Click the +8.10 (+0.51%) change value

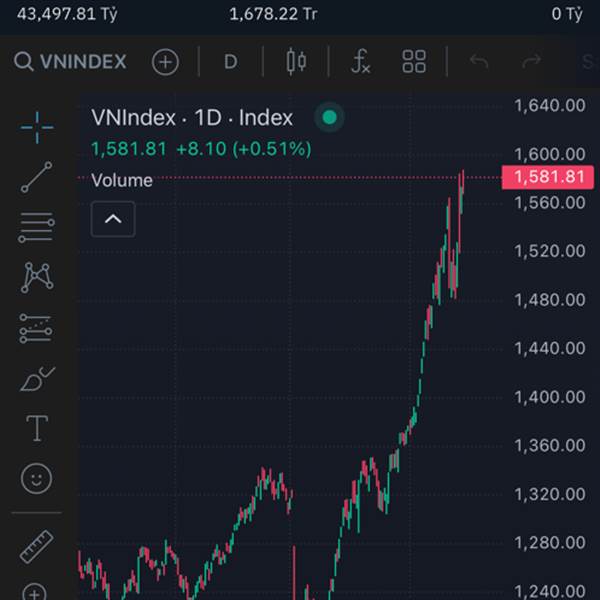tap(244, 149)
